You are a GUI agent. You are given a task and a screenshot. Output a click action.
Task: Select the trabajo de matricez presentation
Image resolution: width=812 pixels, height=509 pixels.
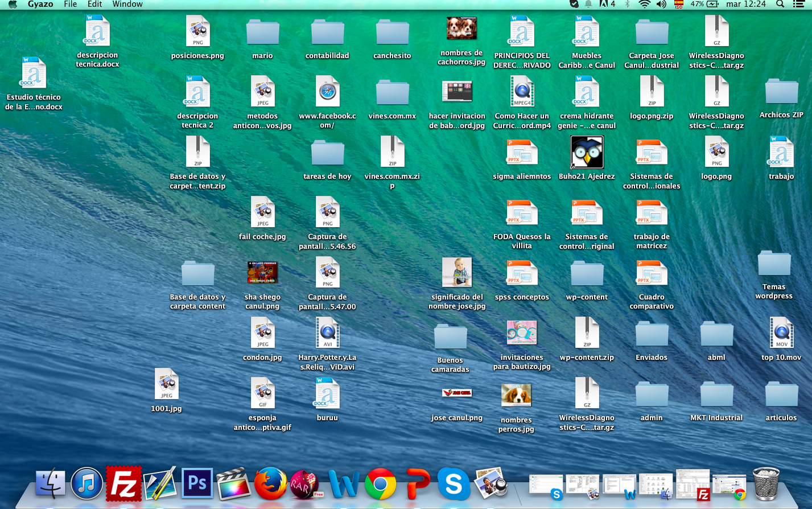tap(652, 223)
